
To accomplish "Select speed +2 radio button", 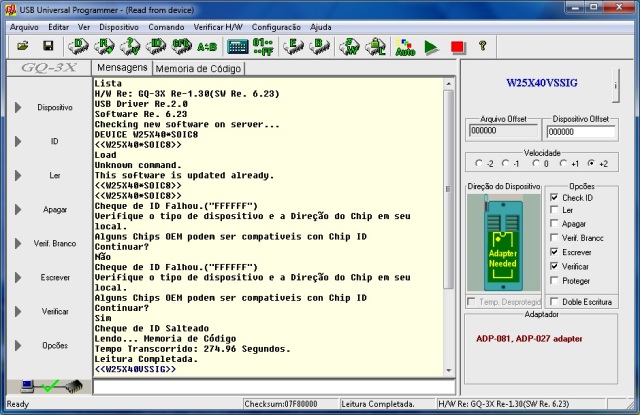I will 591,163.
